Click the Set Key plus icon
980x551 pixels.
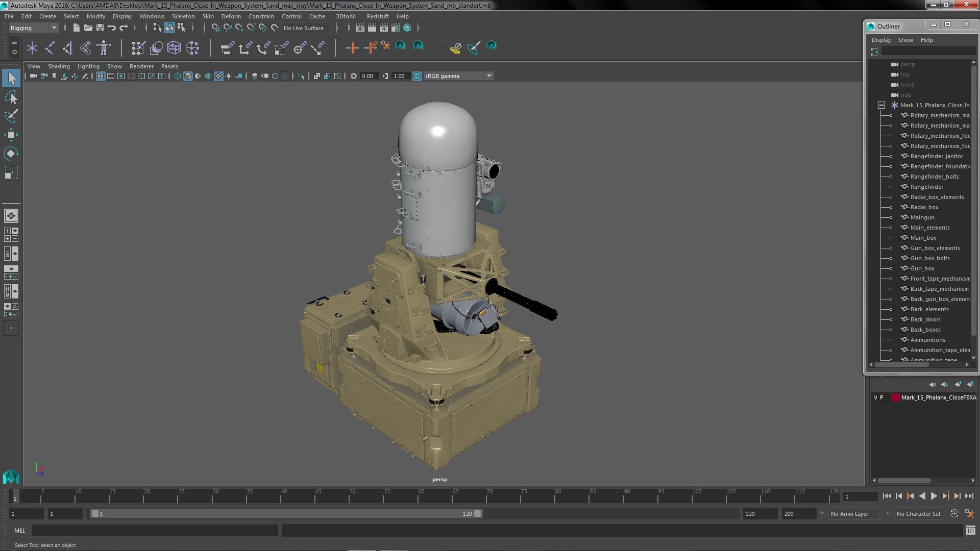352,48
